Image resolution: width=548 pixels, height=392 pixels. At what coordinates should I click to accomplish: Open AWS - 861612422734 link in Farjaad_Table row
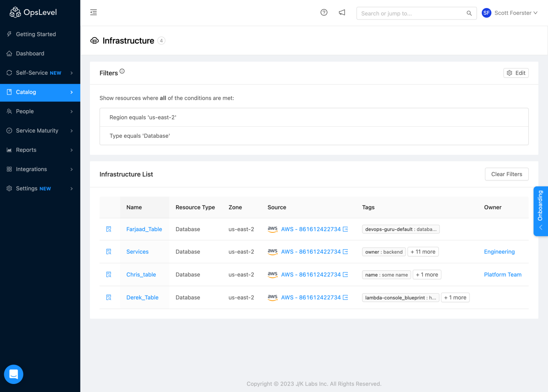click(311, 229)
